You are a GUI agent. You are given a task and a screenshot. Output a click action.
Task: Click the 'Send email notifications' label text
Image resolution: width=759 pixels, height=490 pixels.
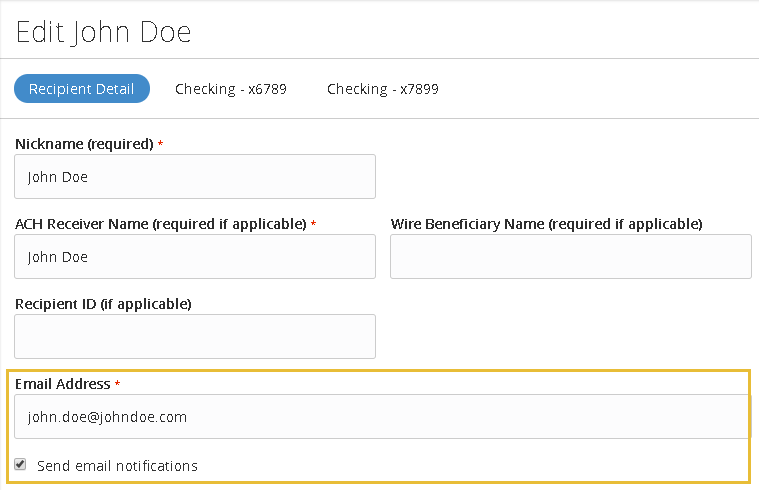(117, 466)
